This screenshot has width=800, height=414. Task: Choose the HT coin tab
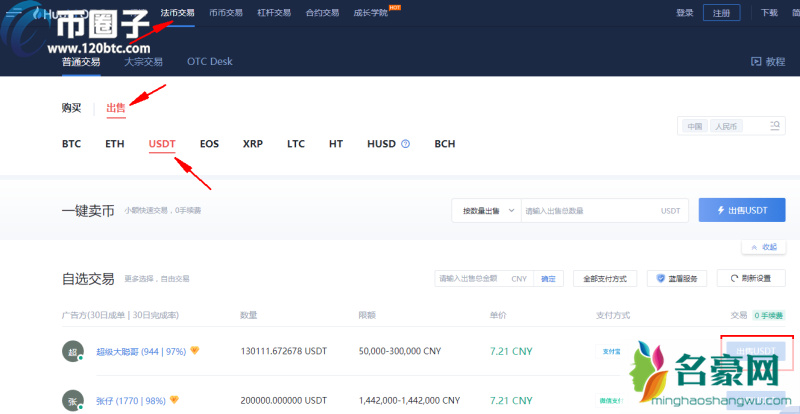point(336,144)
